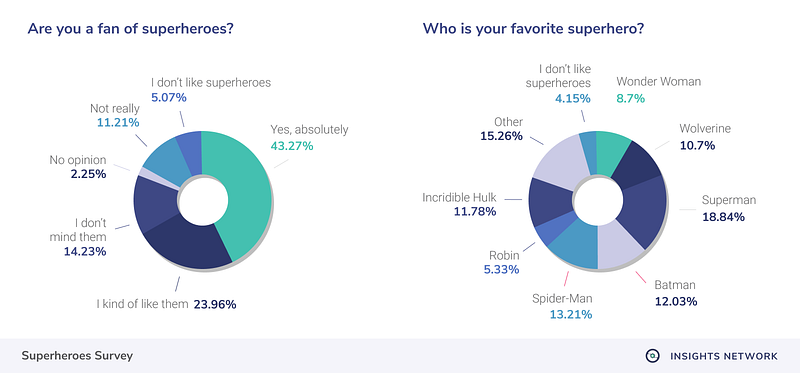
Task: Click 'Who is your favorite superhero?' heading
Action: point(533,29)
